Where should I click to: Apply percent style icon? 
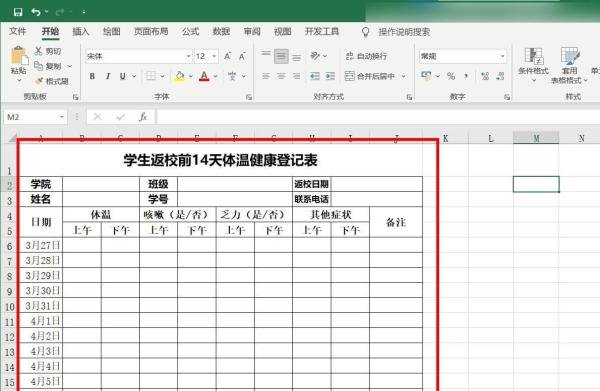coord(451,76)
